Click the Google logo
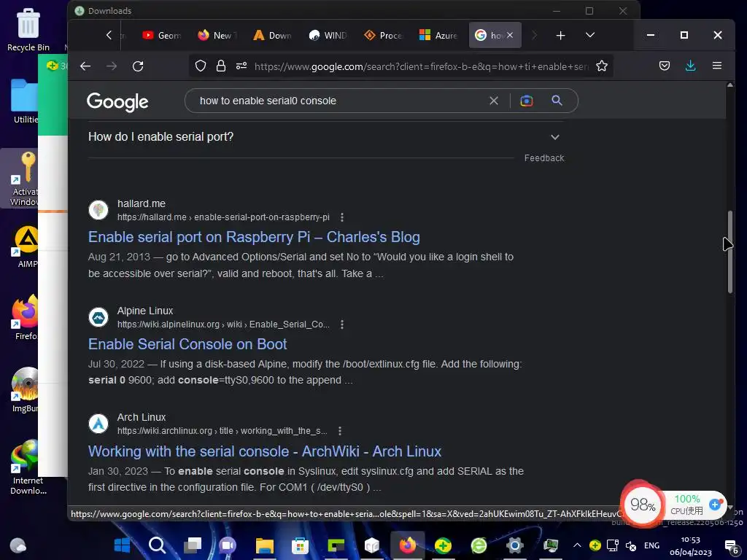 pyautogui.click(x=117, y=102)
